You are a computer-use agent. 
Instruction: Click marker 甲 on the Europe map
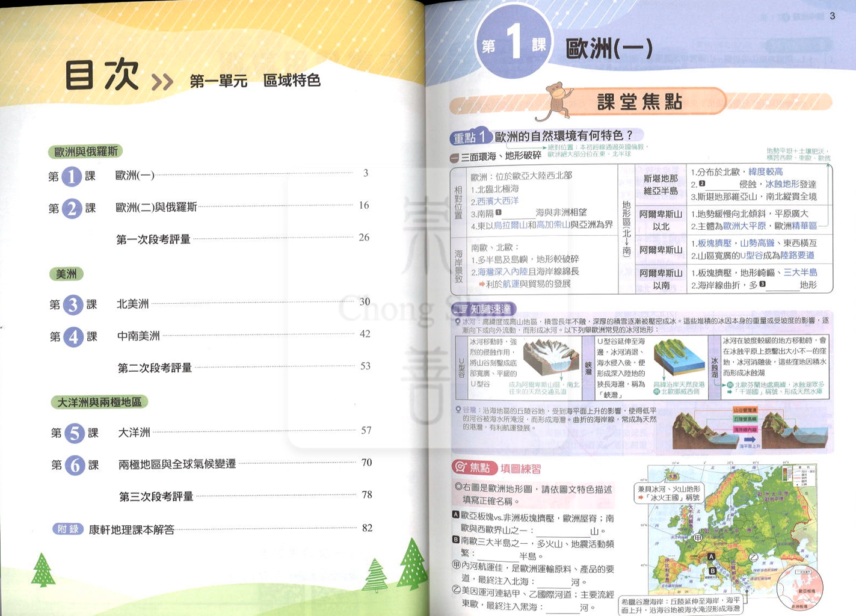coord(698,537)
